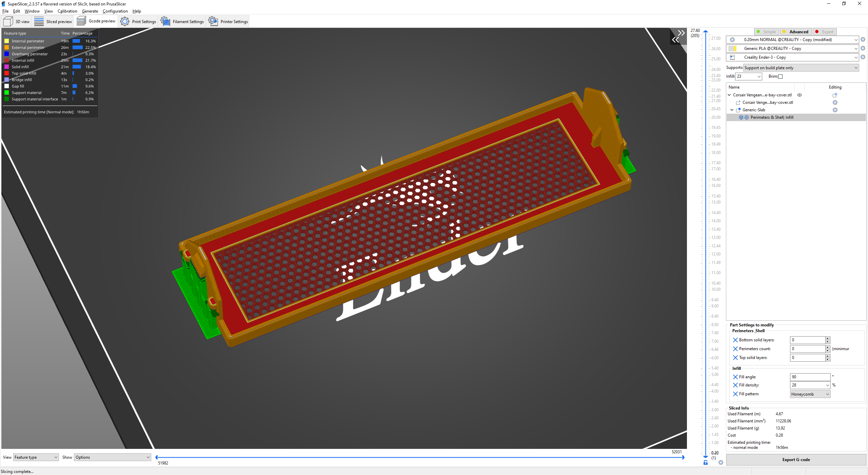
Task: Click the Fill angle input field
Action: pos(810,377)
